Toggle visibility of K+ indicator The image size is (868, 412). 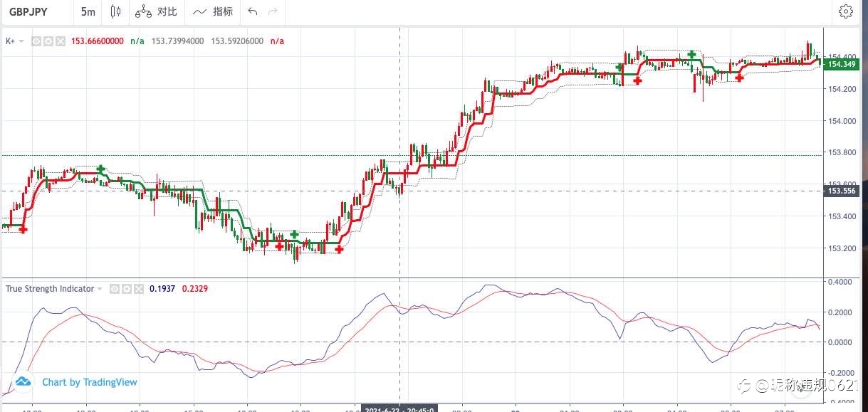[x=36, y=41]
